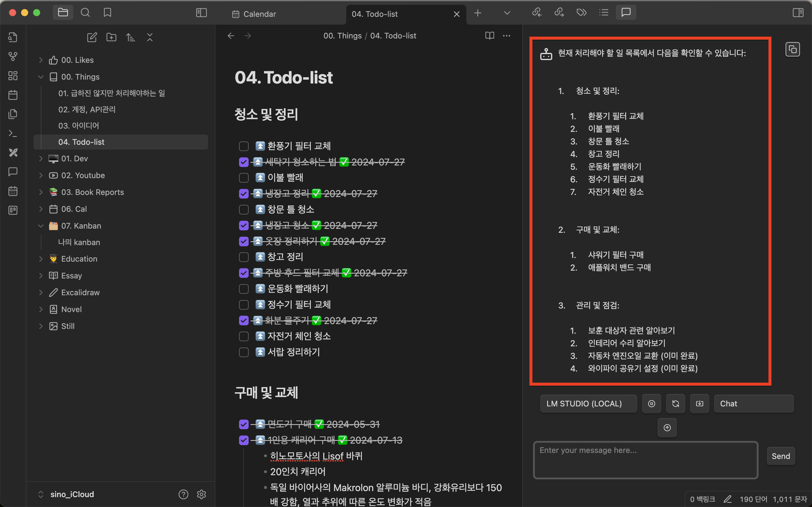Open the bookmarks panel icon
812x507 pixels.
[x=107, y=13]
